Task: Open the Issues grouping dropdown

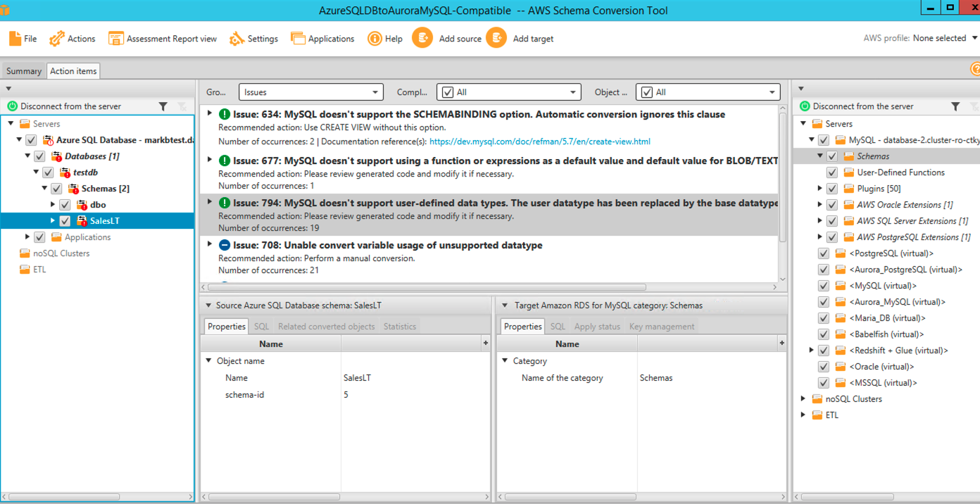Action: coord(310,92)
